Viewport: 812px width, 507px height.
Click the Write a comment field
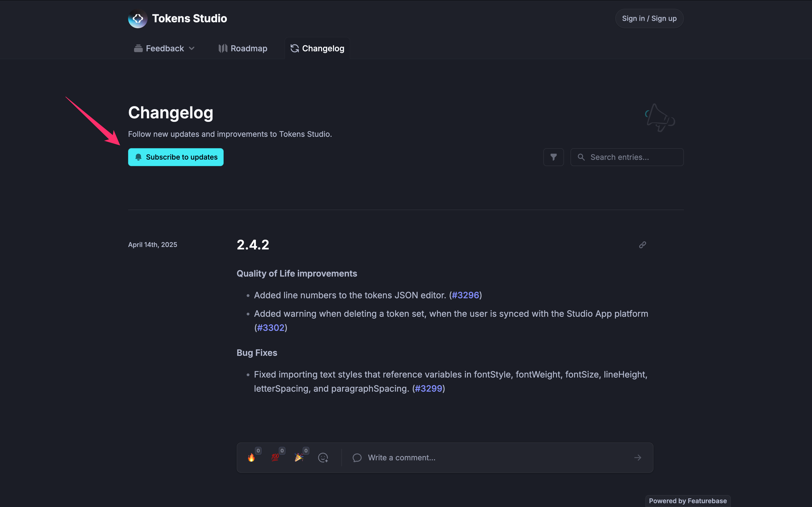point(490,457)
